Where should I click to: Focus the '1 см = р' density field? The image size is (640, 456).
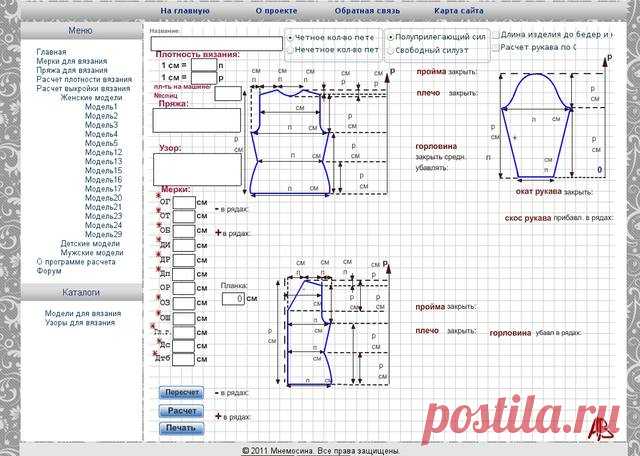tap(204, 78)
